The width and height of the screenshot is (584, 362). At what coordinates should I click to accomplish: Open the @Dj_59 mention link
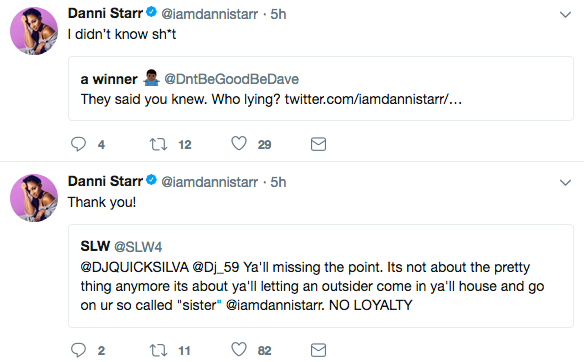coord(216,267)
